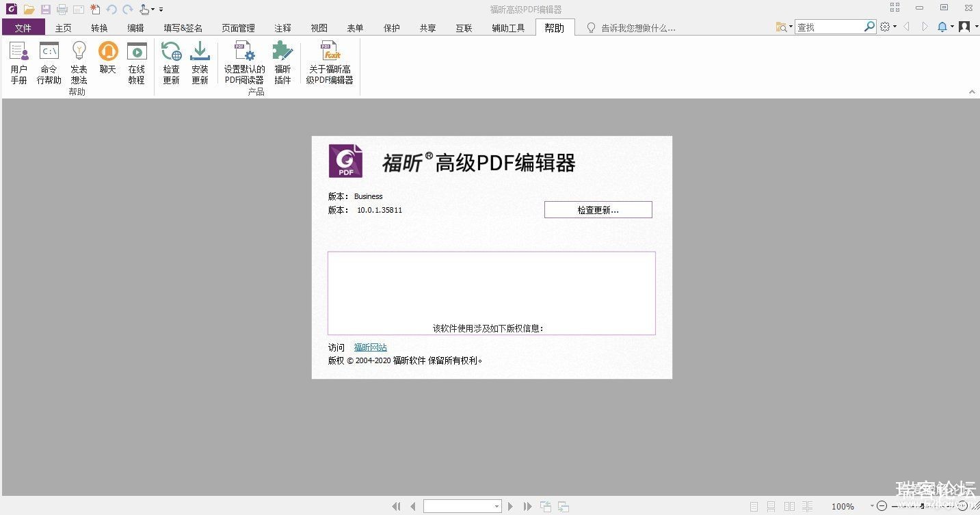The image size is (980, 515).
Task: Switch to Fill & Sign (填写&签名) tab
Action: (x=183, y=28)
